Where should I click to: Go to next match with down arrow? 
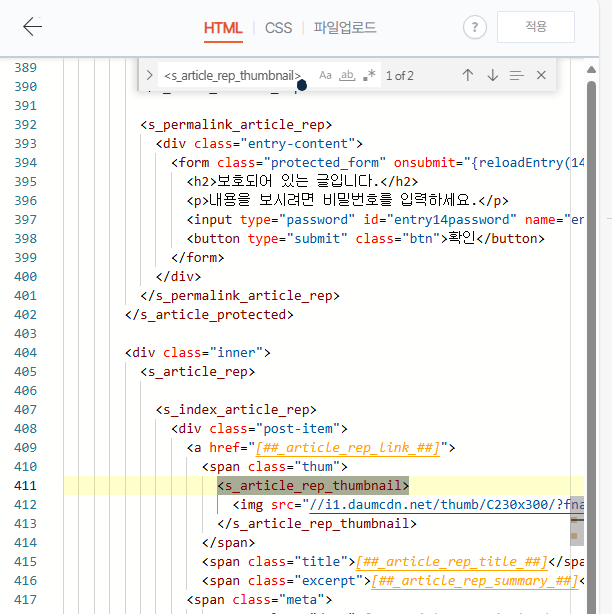[493, 75]
